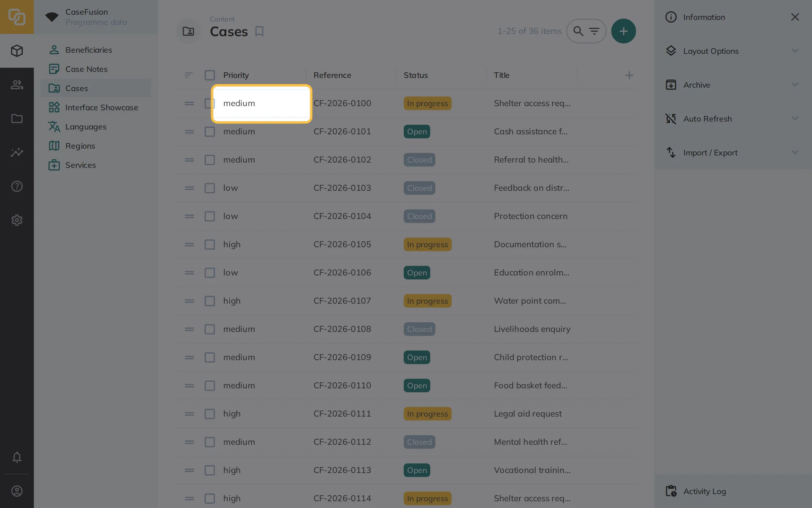Expand the Archive section

click(x=733, y=85)
